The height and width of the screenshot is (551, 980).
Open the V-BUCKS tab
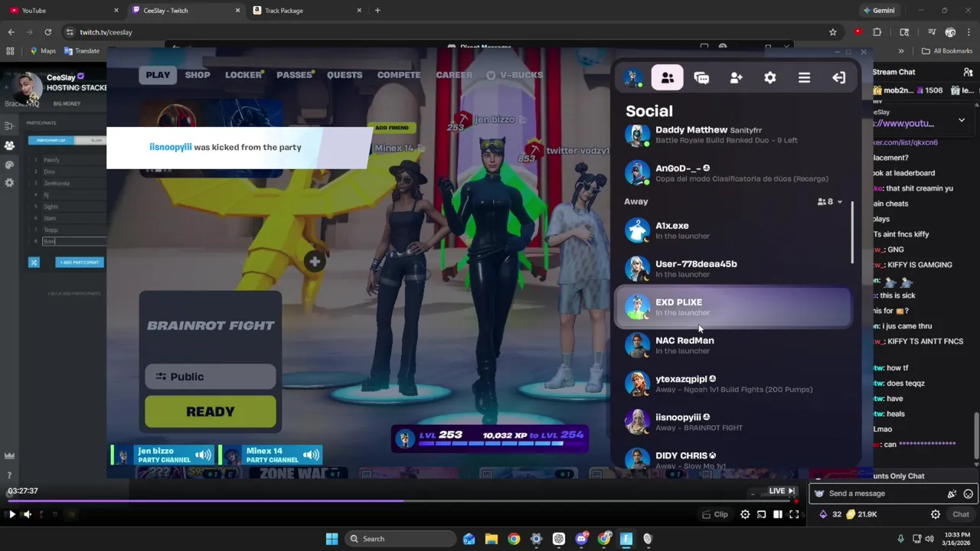[514, 75]
